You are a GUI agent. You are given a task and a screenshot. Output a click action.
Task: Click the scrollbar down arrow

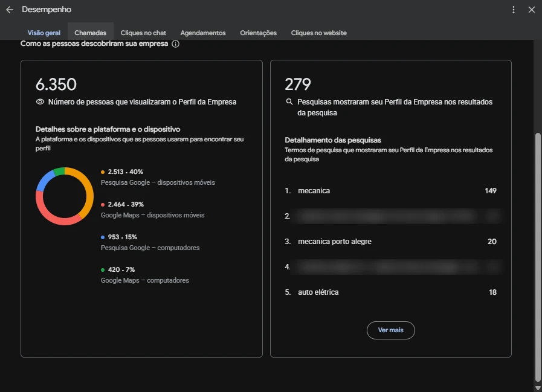coord(538,388)
